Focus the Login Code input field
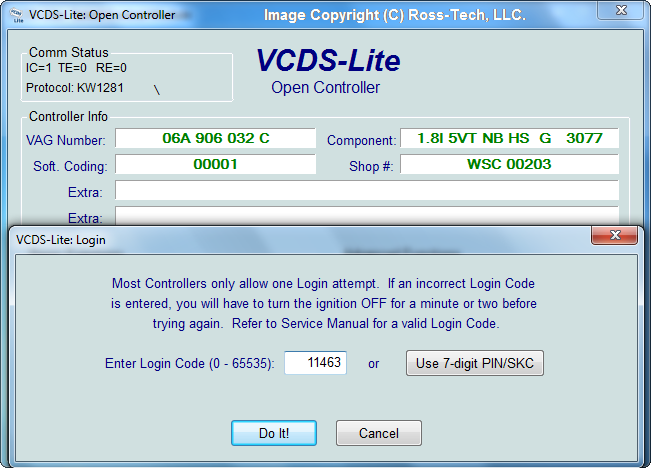 pos(315,363)
